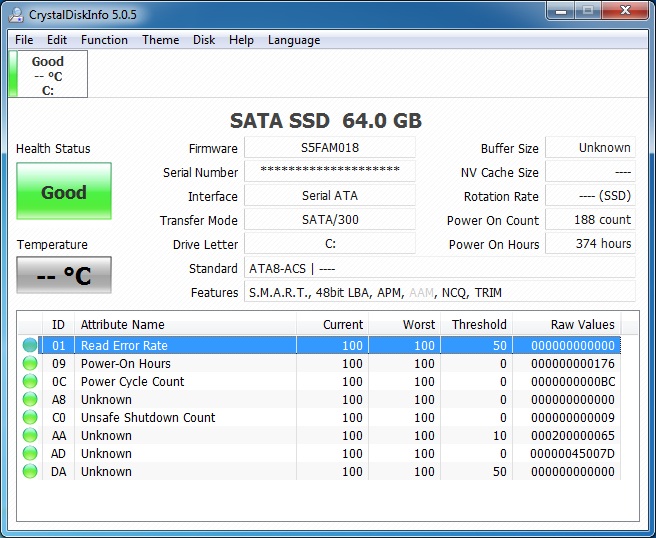The image size is (656, 538).
Task: Click the Power On Count field 188 count
Action: coord(590,220)
